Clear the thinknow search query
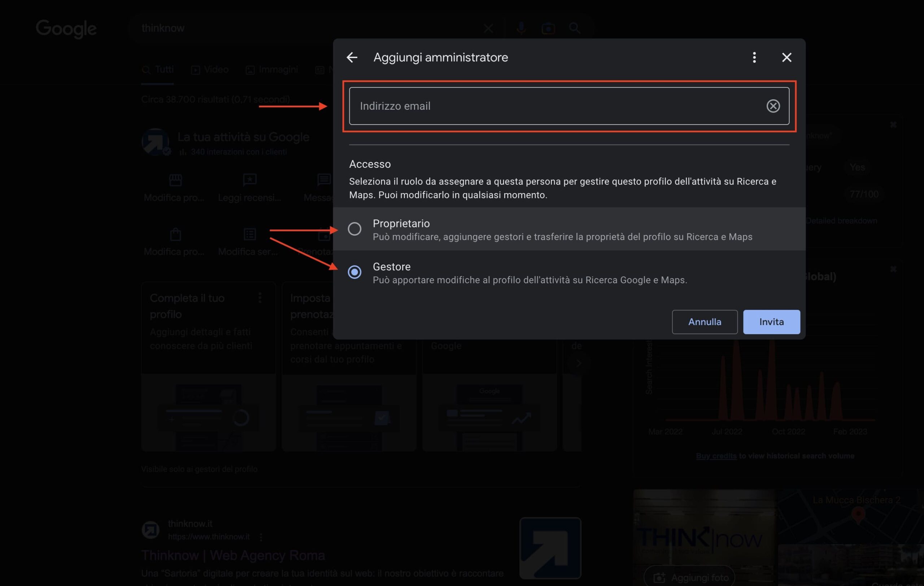Viewport: 924px width, 586px height. (488, 28)
